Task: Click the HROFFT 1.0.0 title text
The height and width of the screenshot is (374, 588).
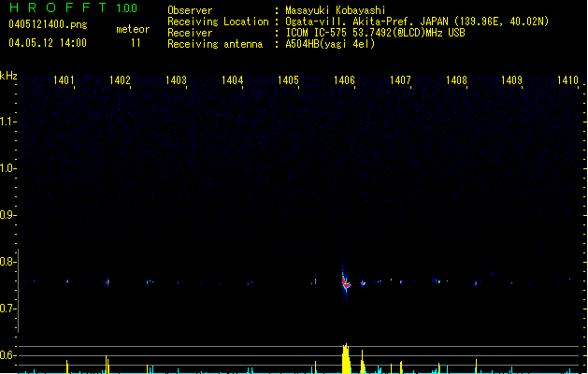Action: pyautogui.click(x=74, y=7)
